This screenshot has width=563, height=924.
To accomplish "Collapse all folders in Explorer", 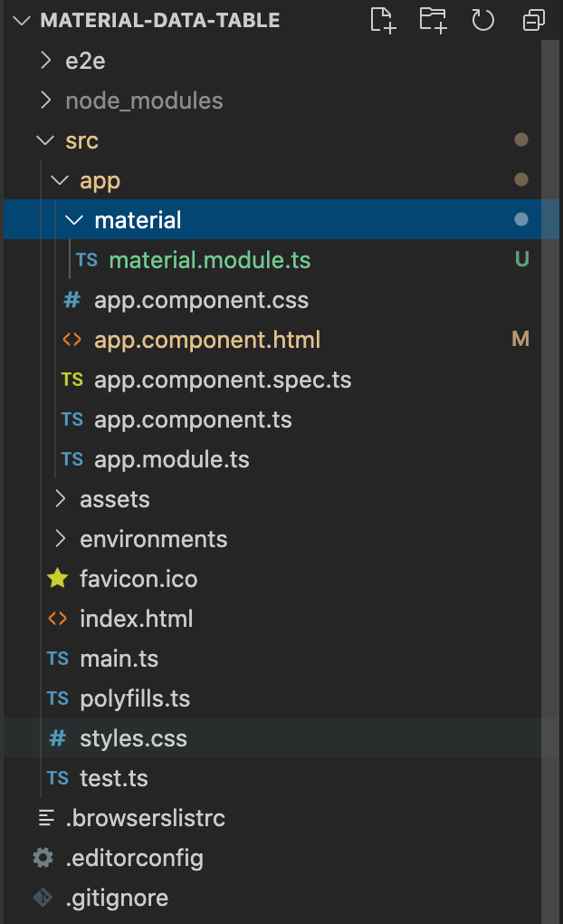I will tap(533, 20).
